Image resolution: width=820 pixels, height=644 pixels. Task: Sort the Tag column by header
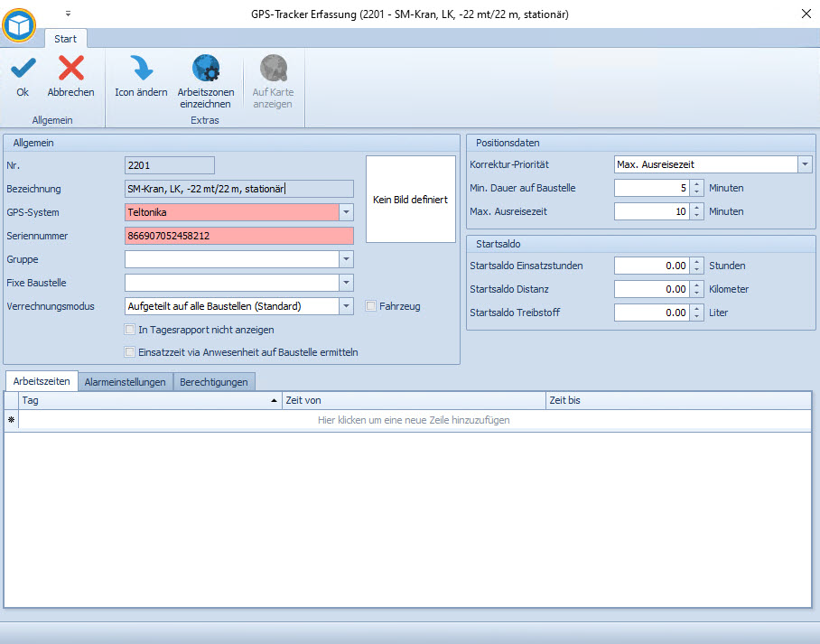150,400
